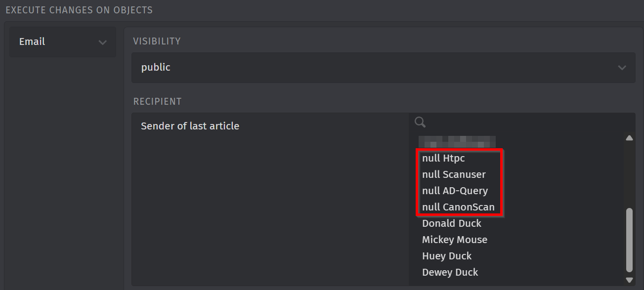Click the chevron in the public field

pyautogui.click(x=622, y=68)
